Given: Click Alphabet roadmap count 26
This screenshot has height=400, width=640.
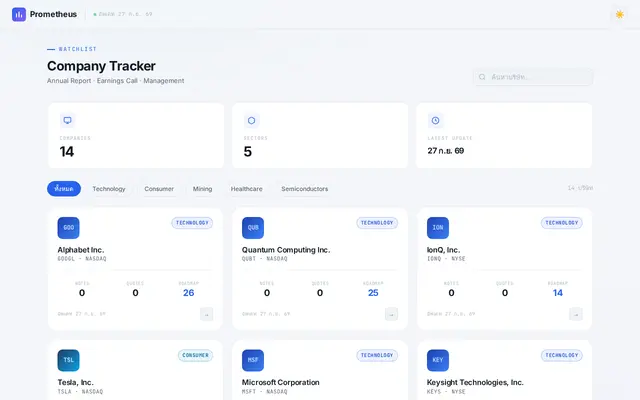Looking at the screenshot, I should 189,293.
